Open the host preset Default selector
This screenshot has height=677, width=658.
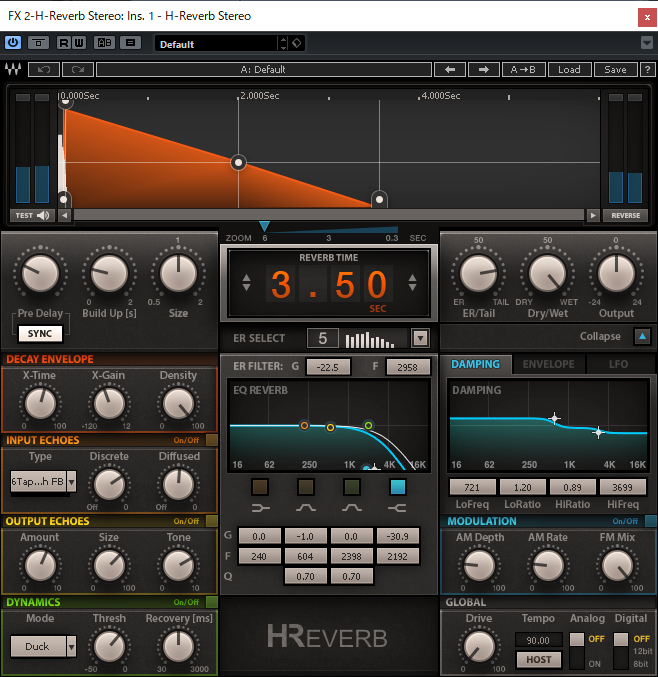coord(216,44)
